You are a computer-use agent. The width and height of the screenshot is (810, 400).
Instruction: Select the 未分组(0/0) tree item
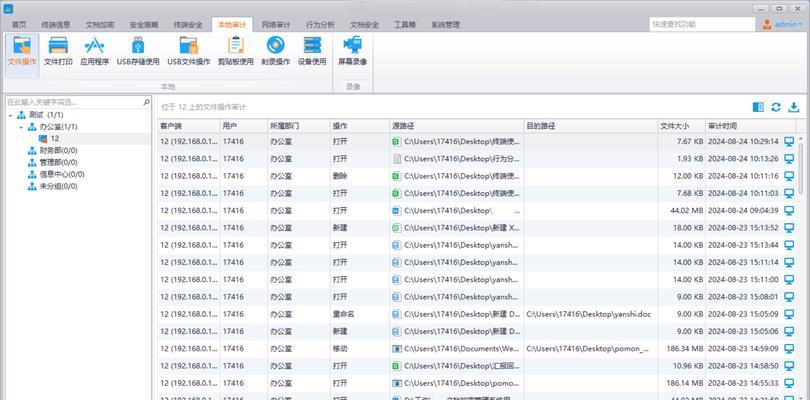(58, 187)
